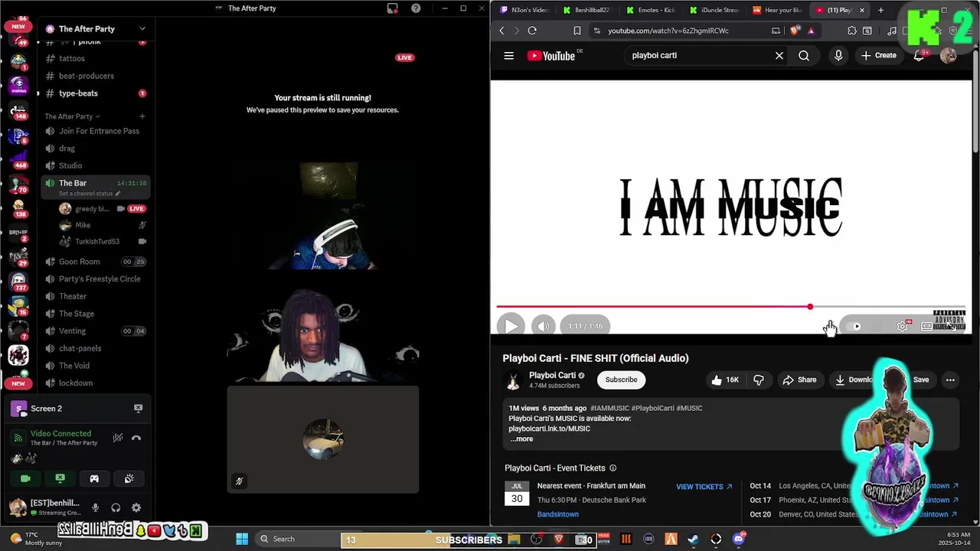Switch to the Emotes - Kick tab
The image size is (980, 551).
click(650, 10)
